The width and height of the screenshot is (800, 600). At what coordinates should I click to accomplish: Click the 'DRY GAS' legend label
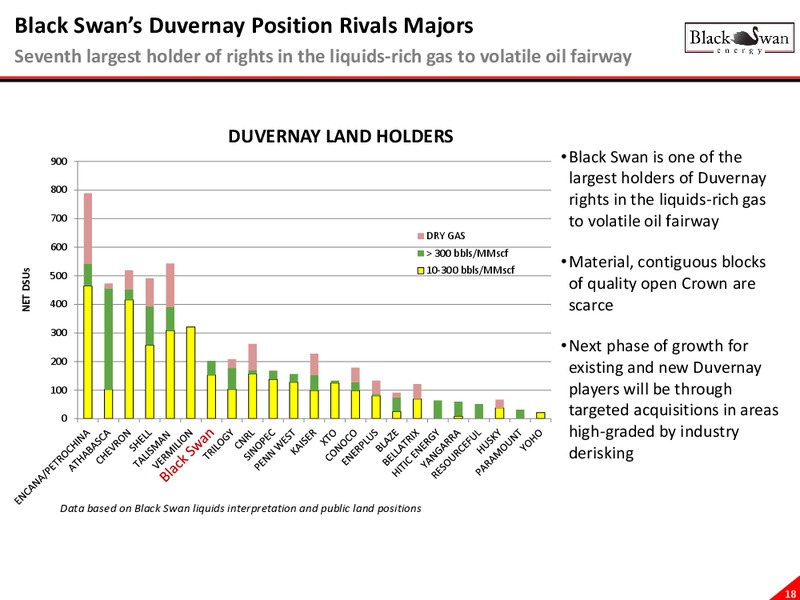pyautogui.click(x=445, y=236)
